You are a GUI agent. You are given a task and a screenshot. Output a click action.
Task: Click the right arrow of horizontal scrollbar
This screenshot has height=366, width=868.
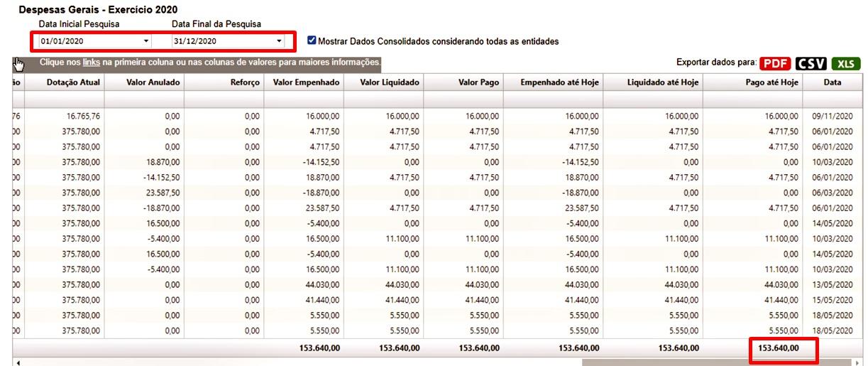(x=858, y=362)
